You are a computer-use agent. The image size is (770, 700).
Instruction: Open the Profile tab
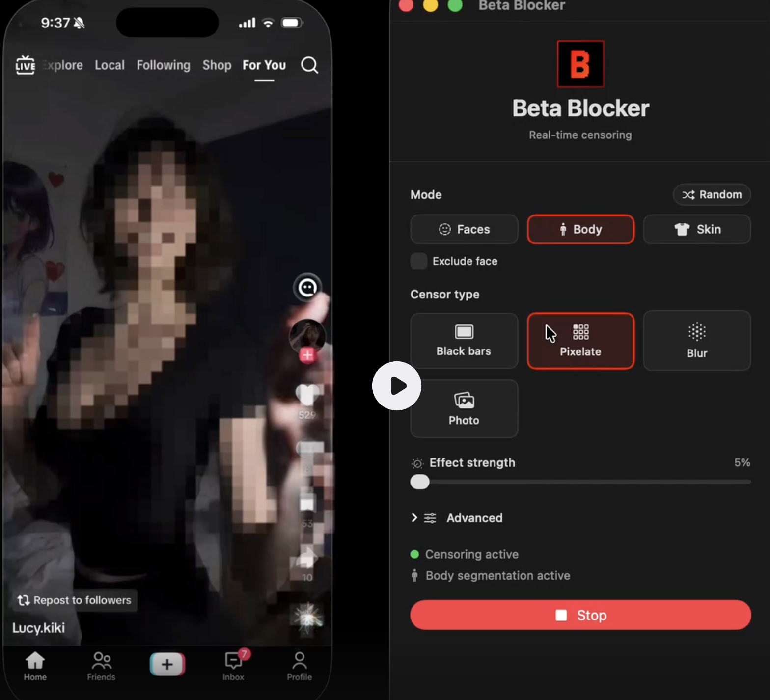299,666
